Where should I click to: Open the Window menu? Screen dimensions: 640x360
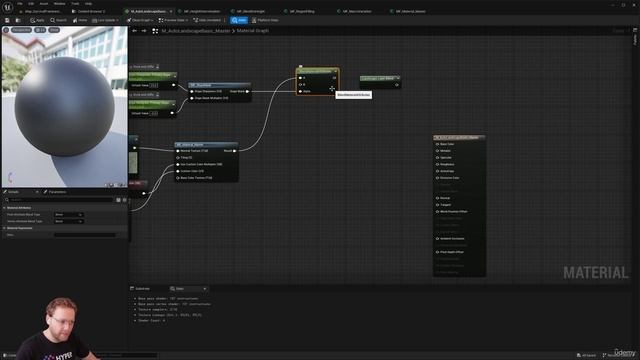click(60, 4)
